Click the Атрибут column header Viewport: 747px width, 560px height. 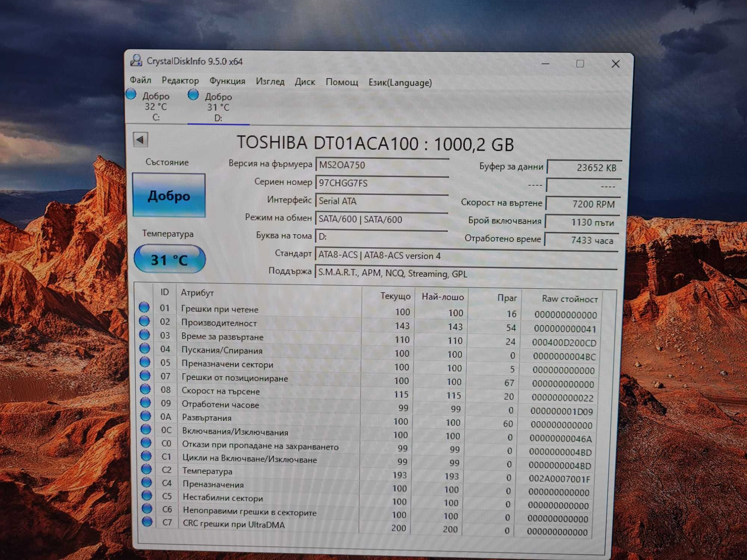[x=197, y=293]
